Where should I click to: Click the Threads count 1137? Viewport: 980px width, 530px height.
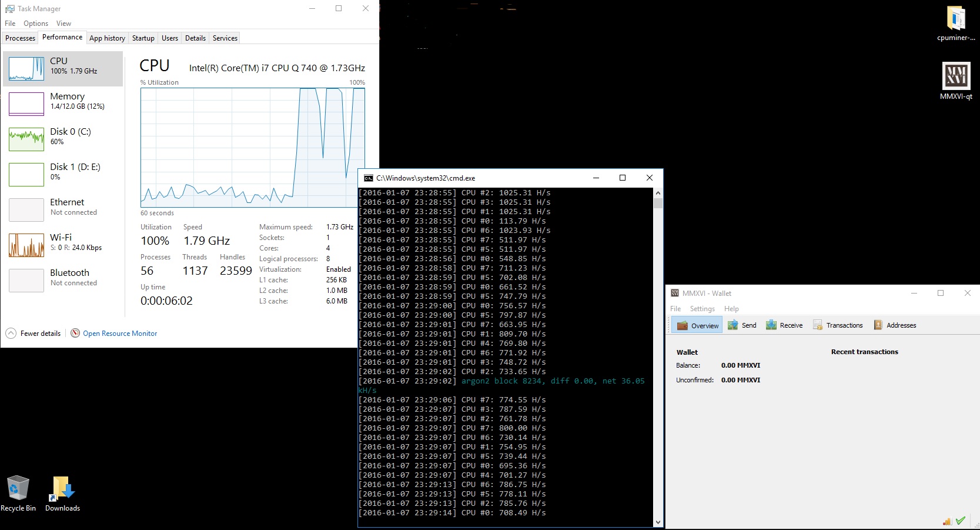pos(195,271)
